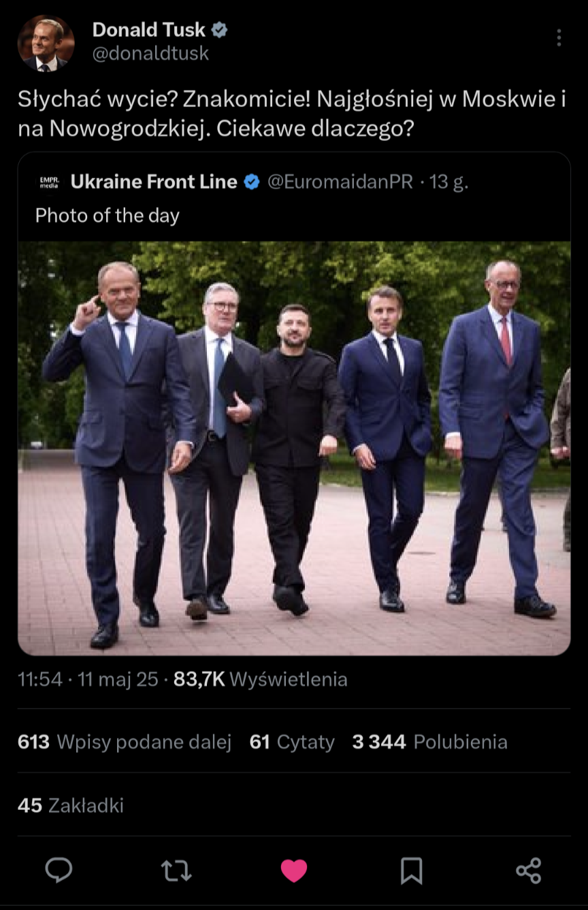Toggle the bookmark icon

(x=411, y=870)
